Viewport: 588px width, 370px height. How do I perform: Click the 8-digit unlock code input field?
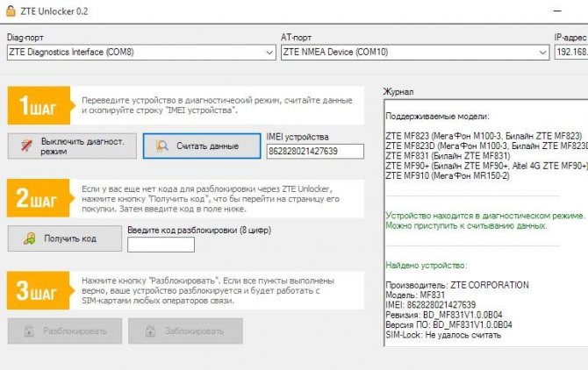point(161,245)
